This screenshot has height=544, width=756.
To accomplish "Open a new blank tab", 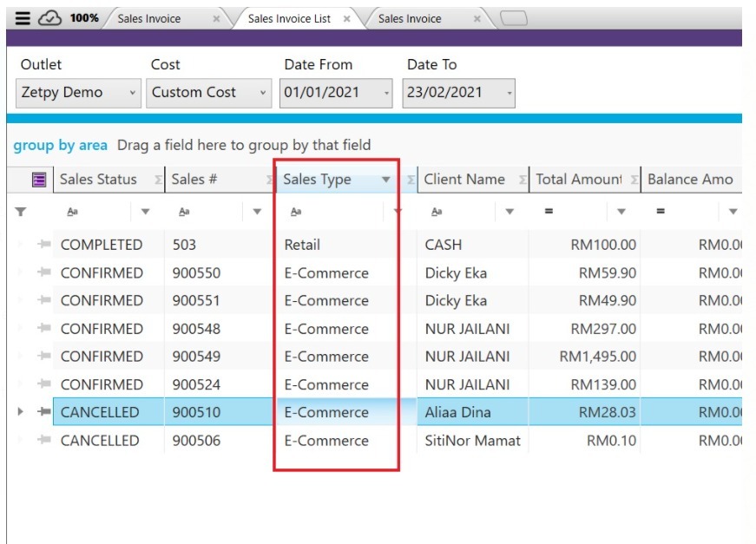I will (514, 18).
